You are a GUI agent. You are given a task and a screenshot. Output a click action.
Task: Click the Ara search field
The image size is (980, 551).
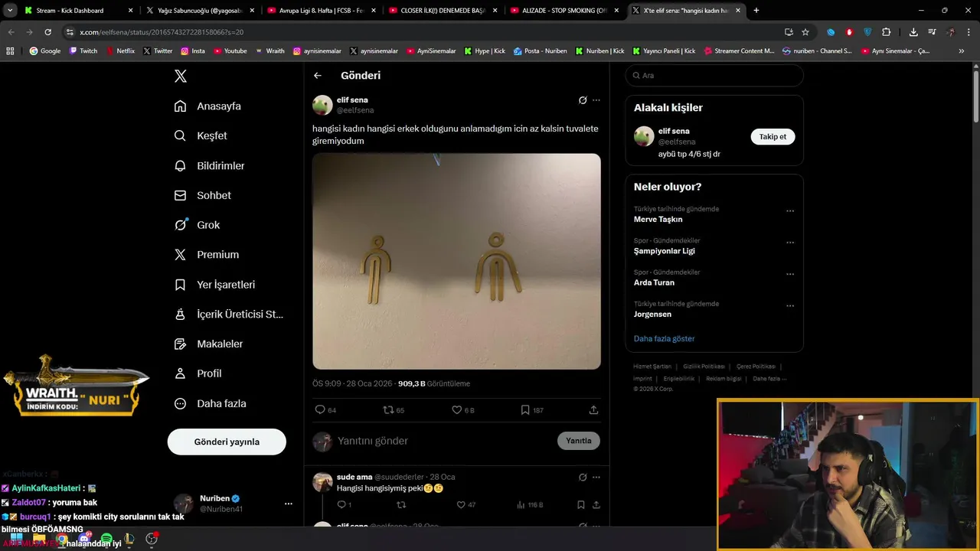pos(714,76)
